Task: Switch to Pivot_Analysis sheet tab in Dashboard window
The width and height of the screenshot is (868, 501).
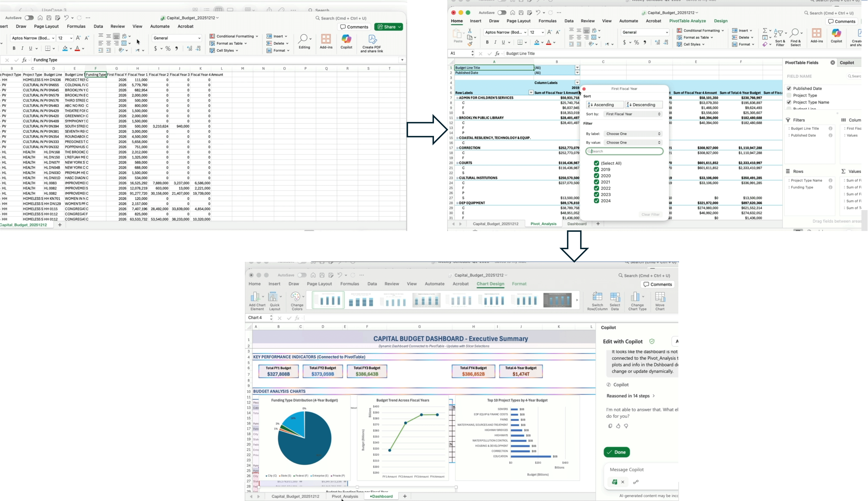Action: click(x=345, y=496)
